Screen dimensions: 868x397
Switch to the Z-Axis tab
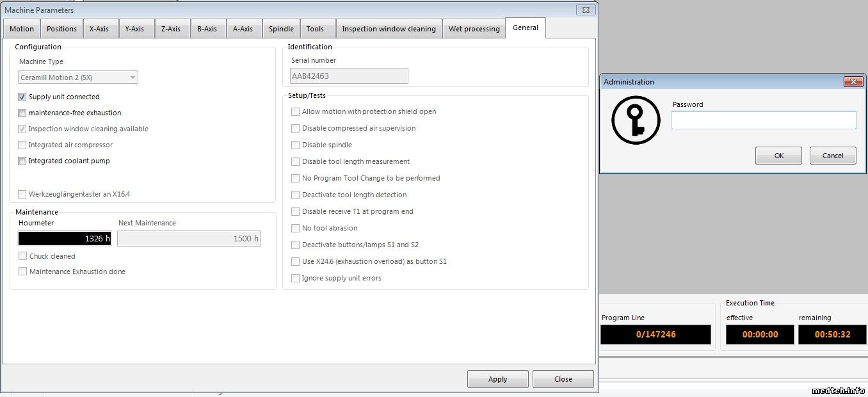tap(170, 29)
